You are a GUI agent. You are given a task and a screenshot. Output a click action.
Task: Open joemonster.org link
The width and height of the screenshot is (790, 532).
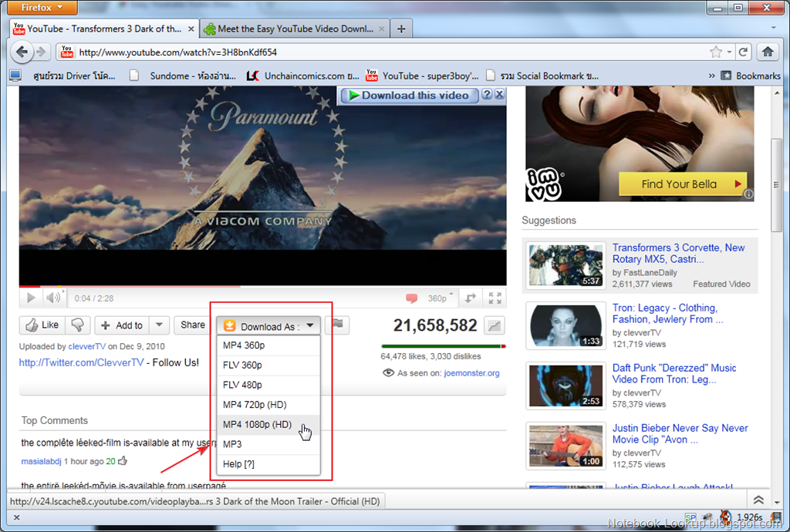point(471,373)
